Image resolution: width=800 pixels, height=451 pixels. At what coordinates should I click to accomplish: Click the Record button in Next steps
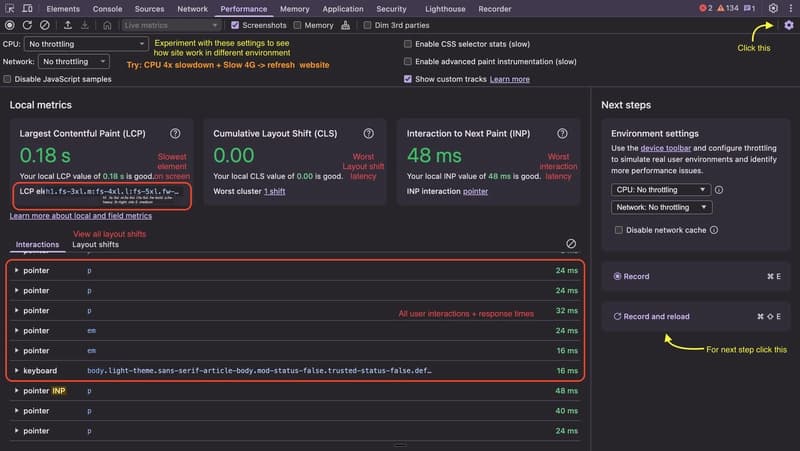point(696,276)
